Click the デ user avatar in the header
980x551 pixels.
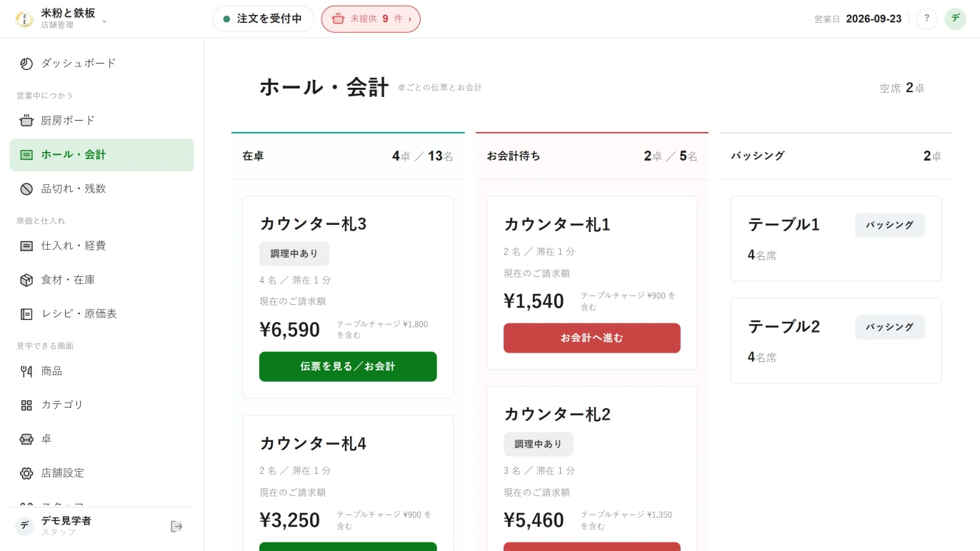(x=955, y=19)
